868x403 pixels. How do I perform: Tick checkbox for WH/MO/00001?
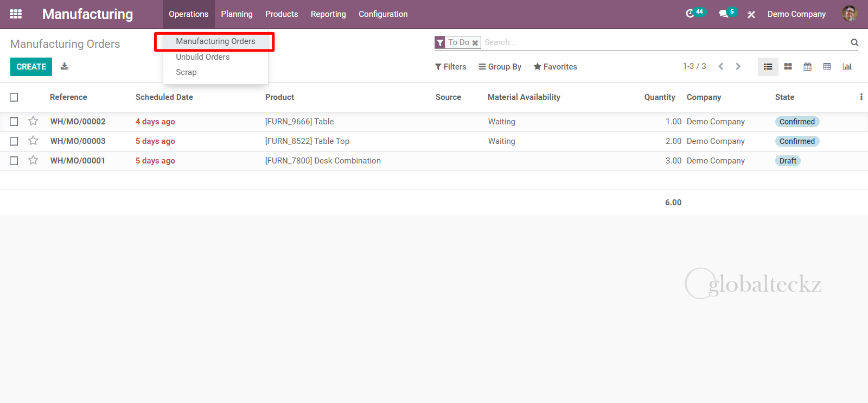[14, 161]
